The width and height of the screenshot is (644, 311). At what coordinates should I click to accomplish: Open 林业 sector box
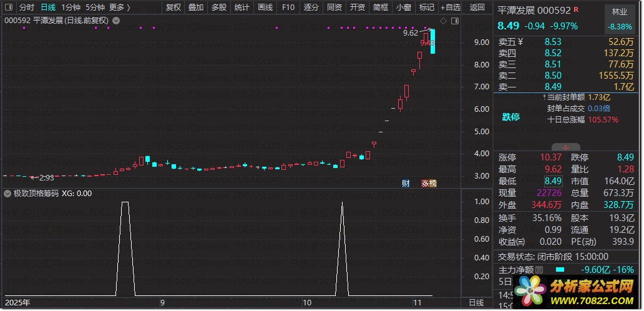pos(620,19)
